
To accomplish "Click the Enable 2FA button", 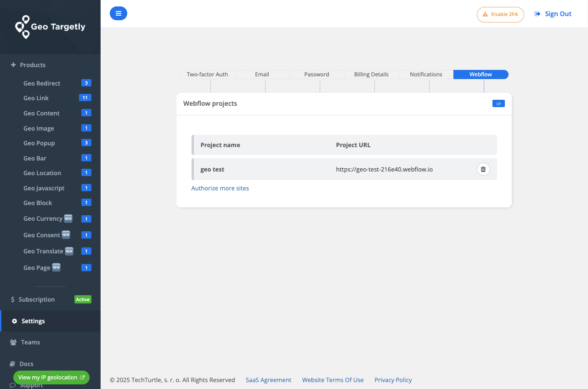I will coord(500,14).
